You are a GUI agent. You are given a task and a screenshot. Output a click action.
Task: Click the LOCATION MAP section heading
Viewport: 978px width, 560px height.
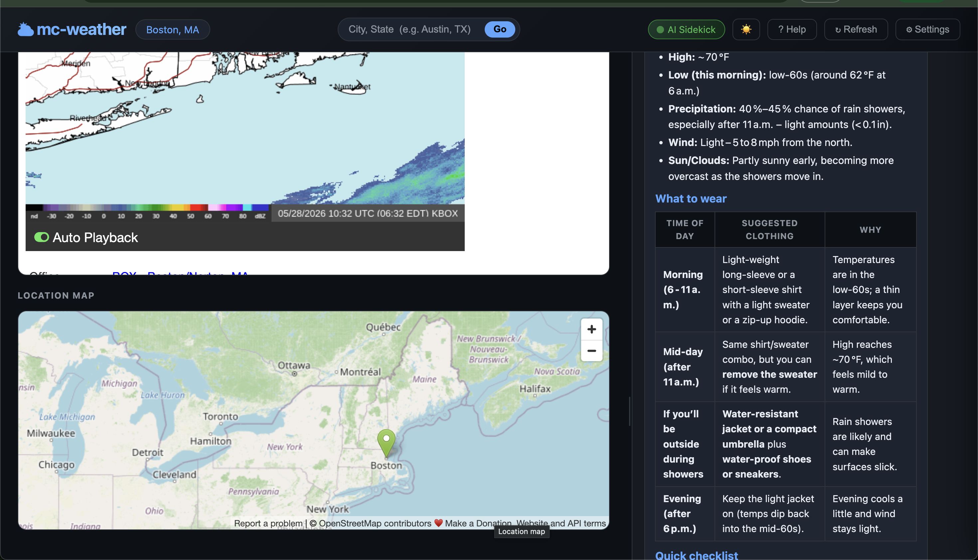tap(56, 295)
